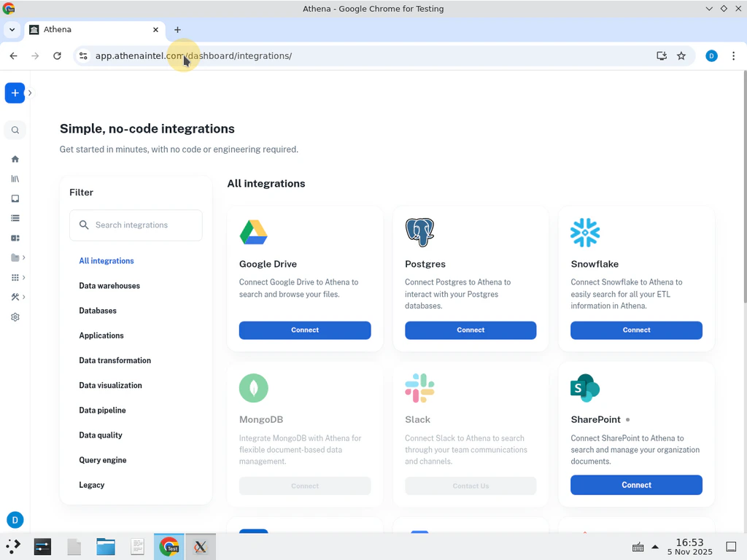Expand the folder submenu chevron

[x=24, y=257]
